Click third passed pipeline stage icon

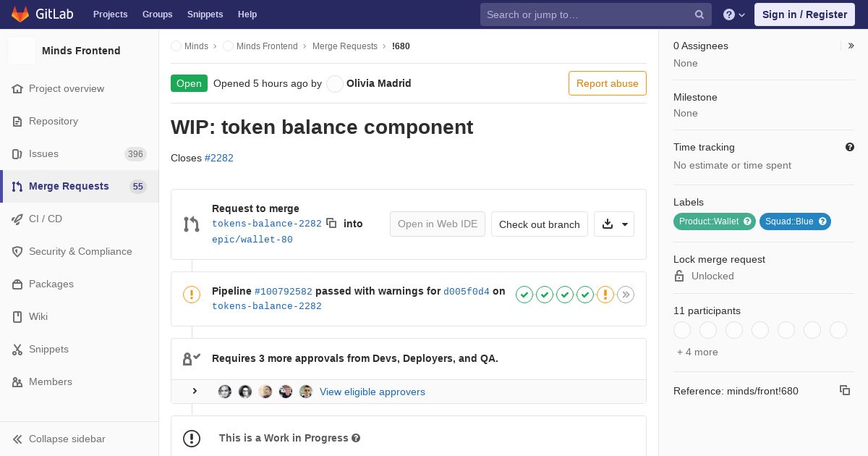pos(565,295)
